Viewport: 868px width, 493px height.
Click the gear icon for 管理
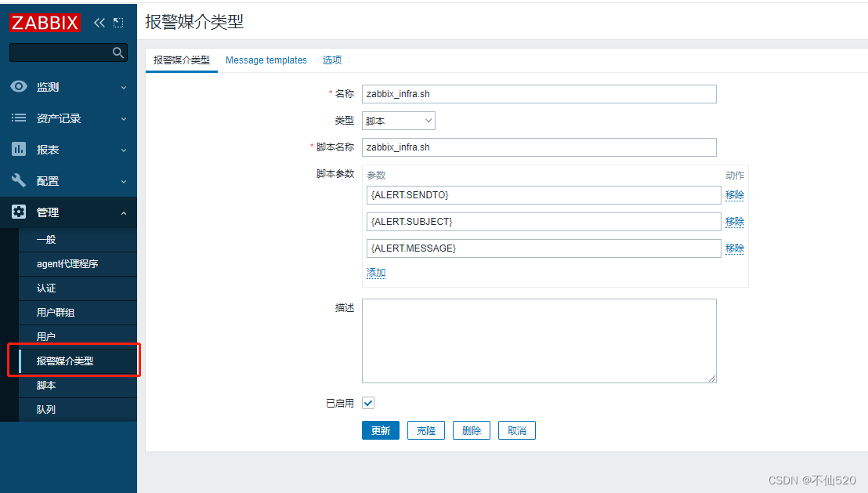[19, 212]
